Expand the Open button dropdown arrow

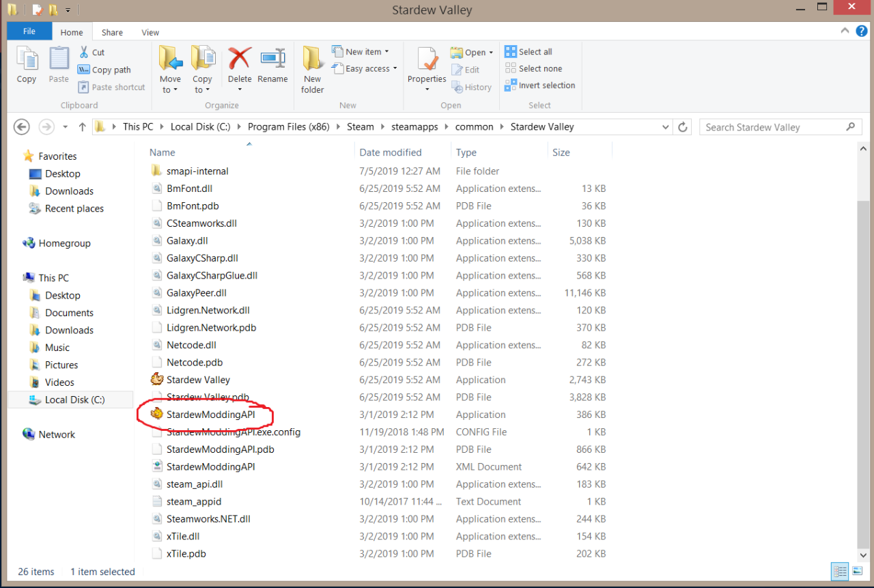[491, 53]
